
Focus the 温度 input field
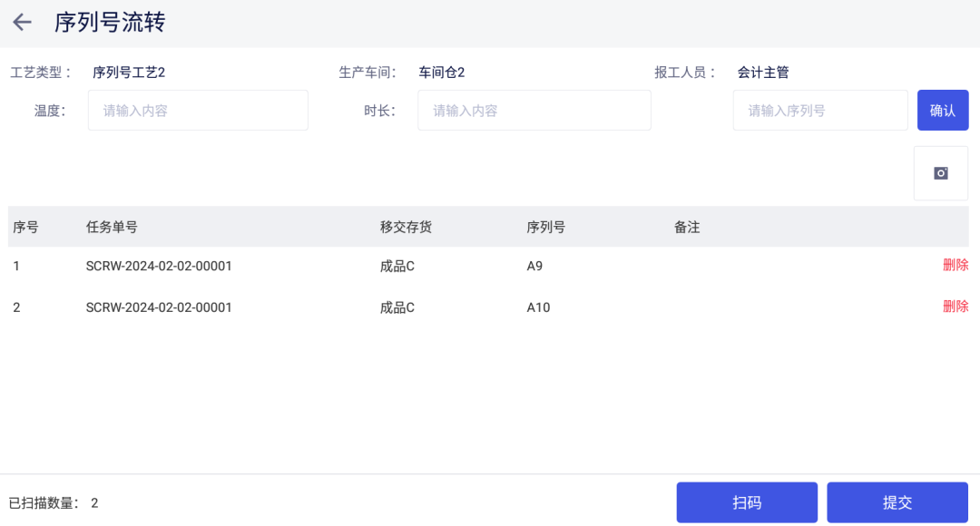point(198,111)
